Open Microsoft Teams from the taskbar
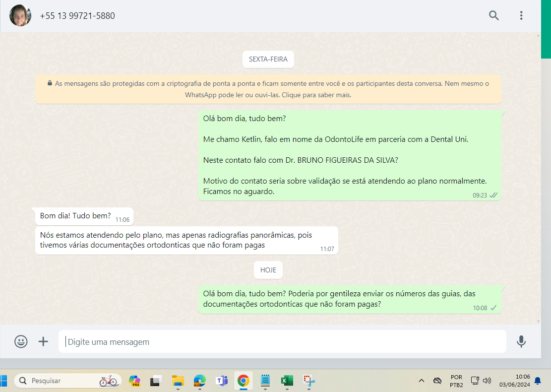The height and width of the screenshot is (392, 551). 221,381
